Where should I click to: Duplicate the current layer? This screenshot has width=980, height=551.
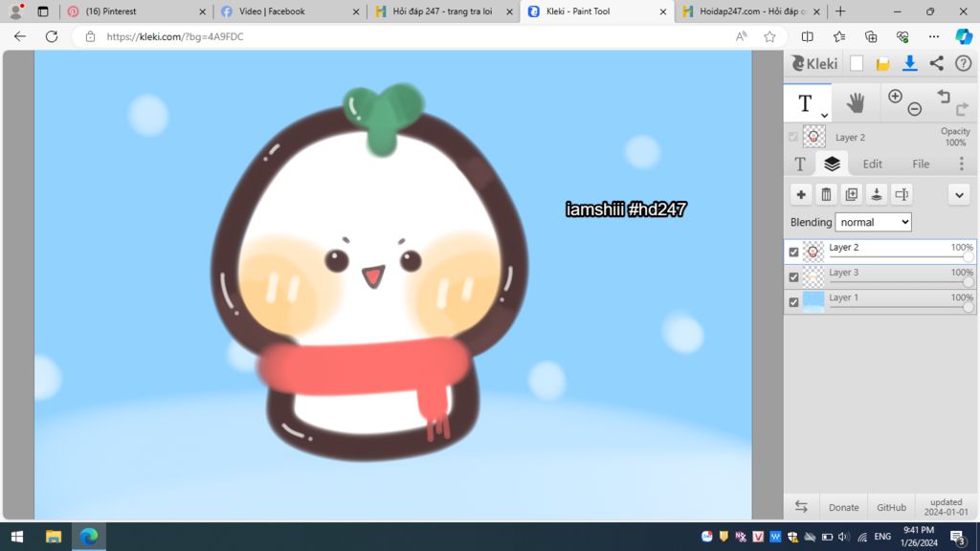pos(851,195)
